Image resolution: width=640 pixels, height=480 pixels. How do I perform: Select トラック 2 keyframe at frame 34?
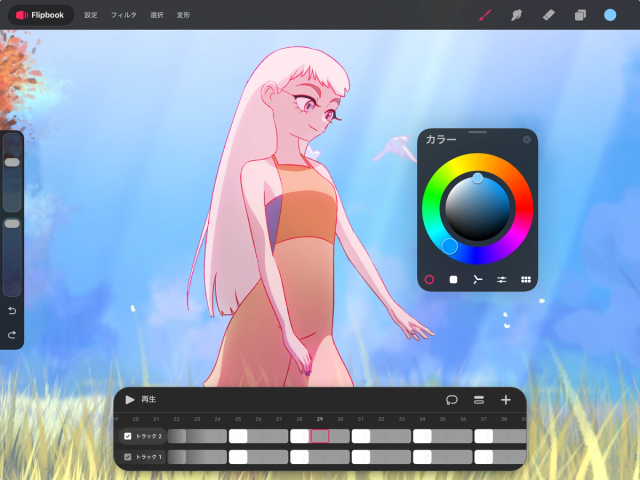pos(422,436)
